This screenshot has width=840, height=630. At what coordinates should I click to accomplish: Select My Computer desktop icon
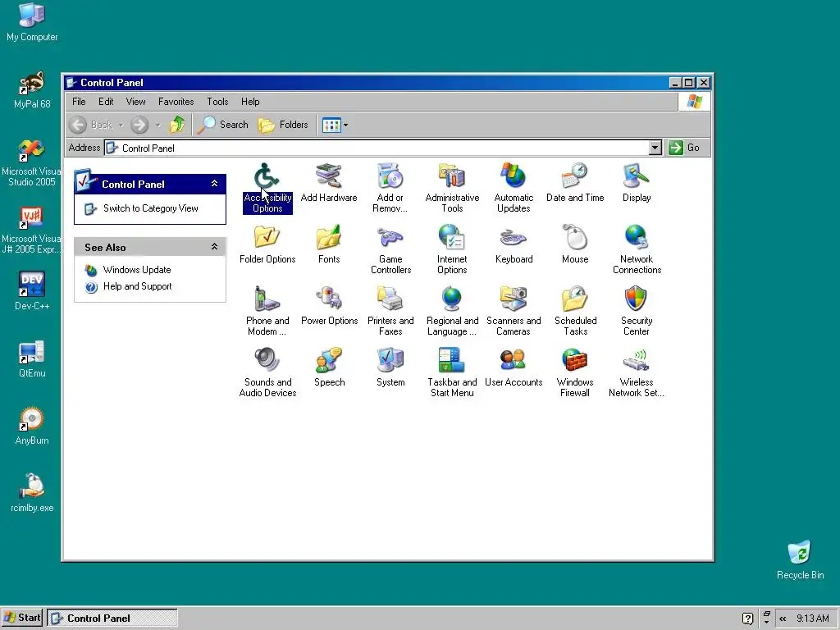[x=32, y=22]
